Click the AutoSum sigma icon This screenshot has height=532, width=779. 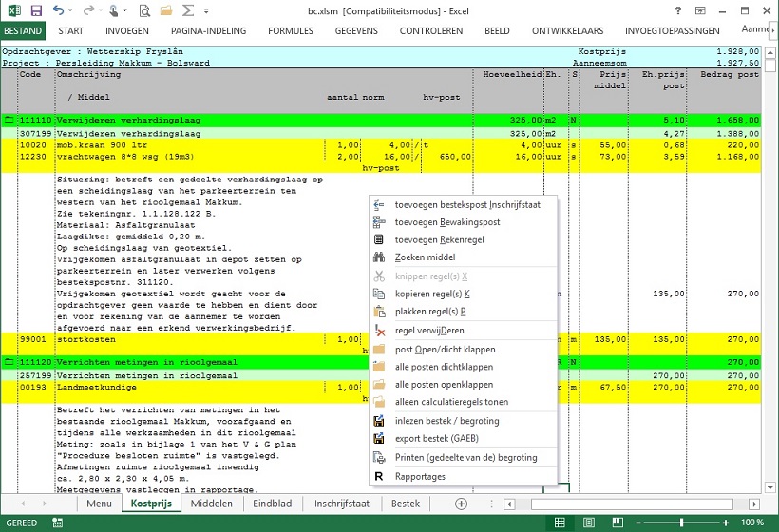189,11
